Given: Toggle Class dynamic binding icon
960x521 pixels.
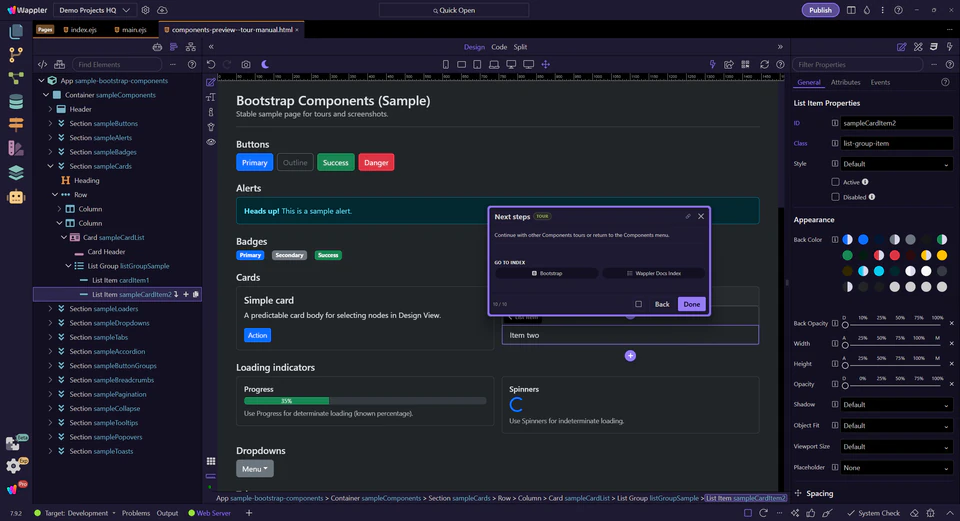Looking at the screenshot, I should [834, 143].
